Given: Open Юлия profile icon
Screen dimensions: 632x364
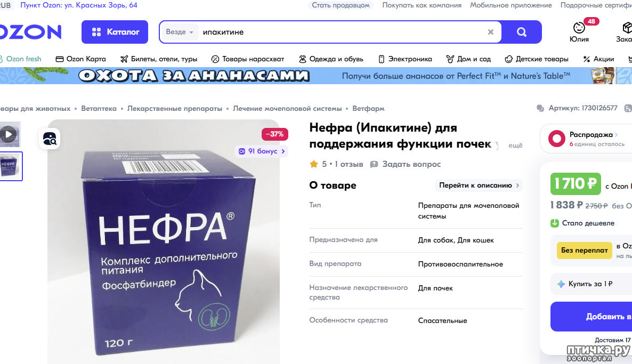Looking at the screenshot, I should click(x=579, y=28).
